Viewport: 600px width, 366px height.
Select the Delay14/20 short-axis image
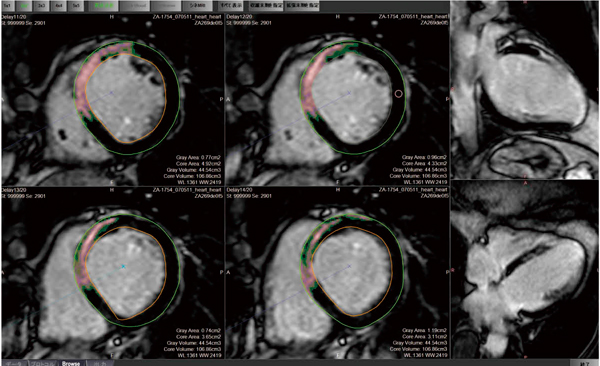[x=338, y=273]
